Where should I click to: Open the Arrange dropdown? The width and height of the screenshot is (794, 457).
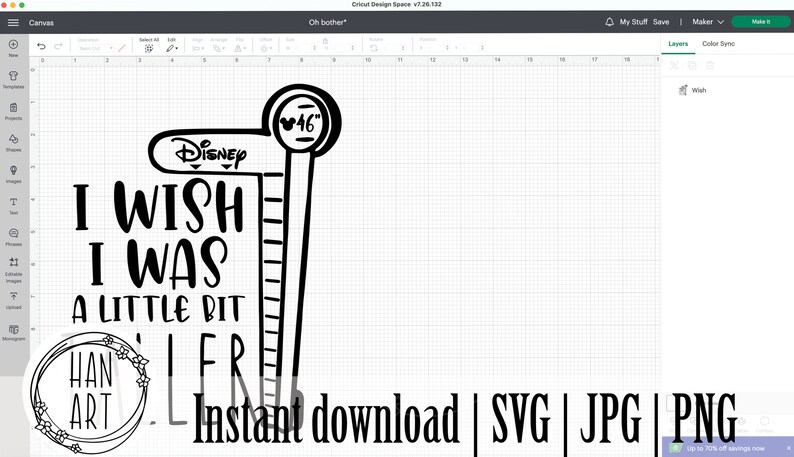point(219,49)
